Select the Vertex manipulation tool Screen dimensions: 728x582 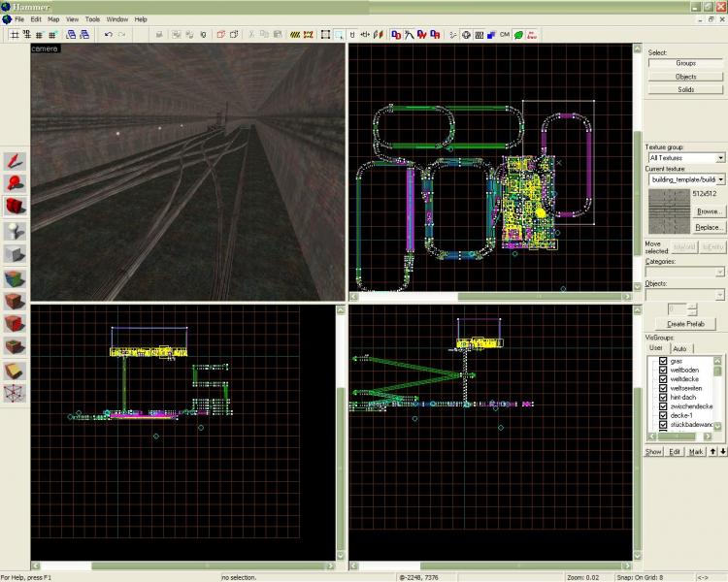[15, 394]
